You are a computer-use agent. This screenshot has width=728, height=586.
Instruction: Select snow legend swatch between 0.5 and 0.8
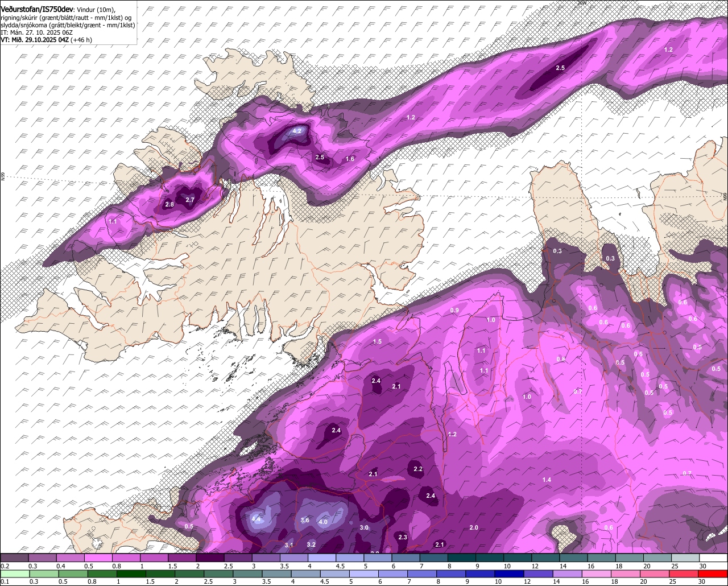[x=98, y=558]
